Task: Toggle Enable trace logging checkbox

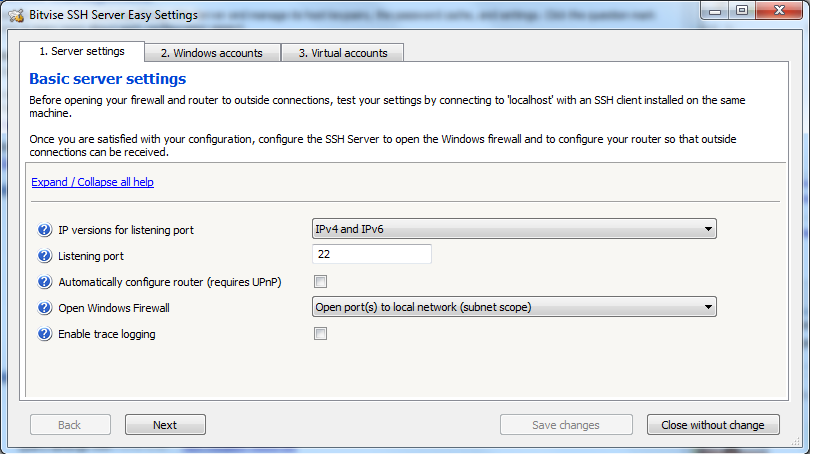Action: tap(320, 333)
